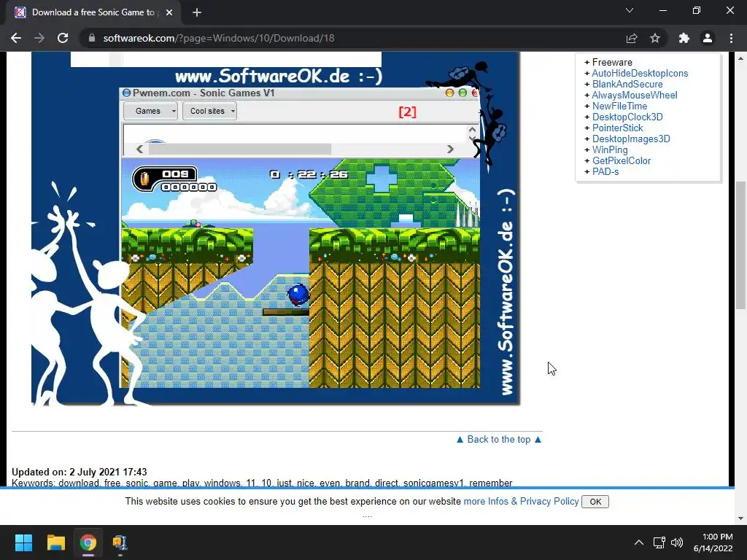This screenshot has width=747, height=560.
Task: Open the DesktopImages3D link
Action: coord(631,139)
